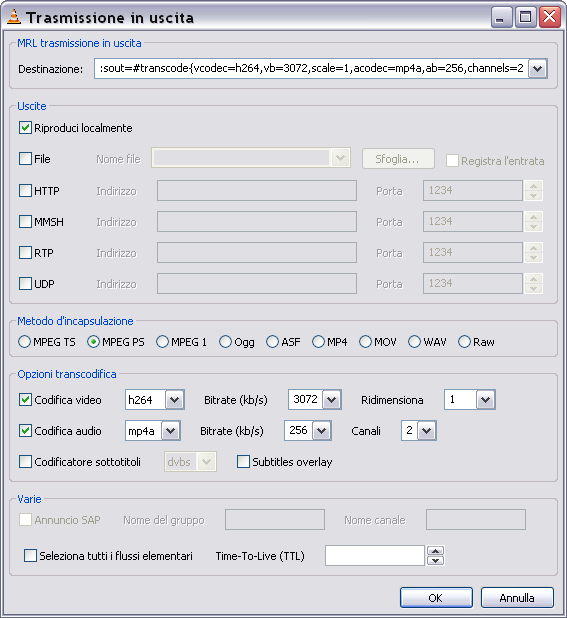The height and width of the screenshot is (618, 567).
Task: Open the video codec h264 dropdown
Action: coord(175,400)
